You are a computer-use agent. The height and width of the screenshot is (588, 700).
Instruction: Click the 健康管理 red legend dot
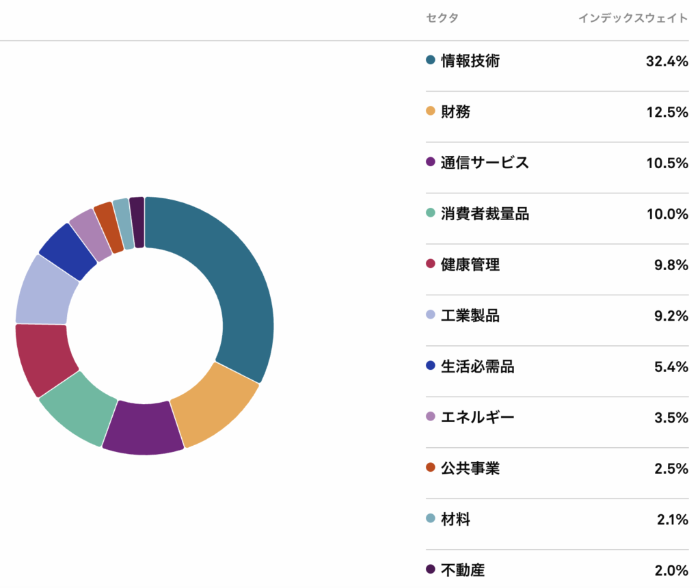tap(430, 265)
